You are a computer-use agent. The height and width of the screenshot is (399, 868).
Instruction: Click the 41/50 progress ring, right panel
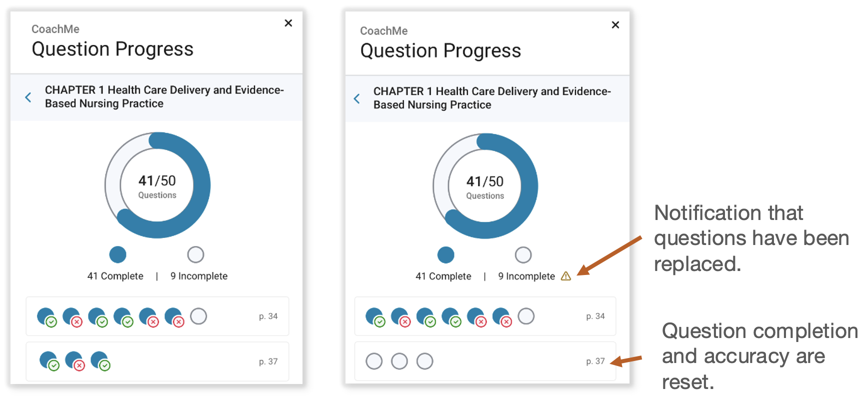tap(485, 186)
